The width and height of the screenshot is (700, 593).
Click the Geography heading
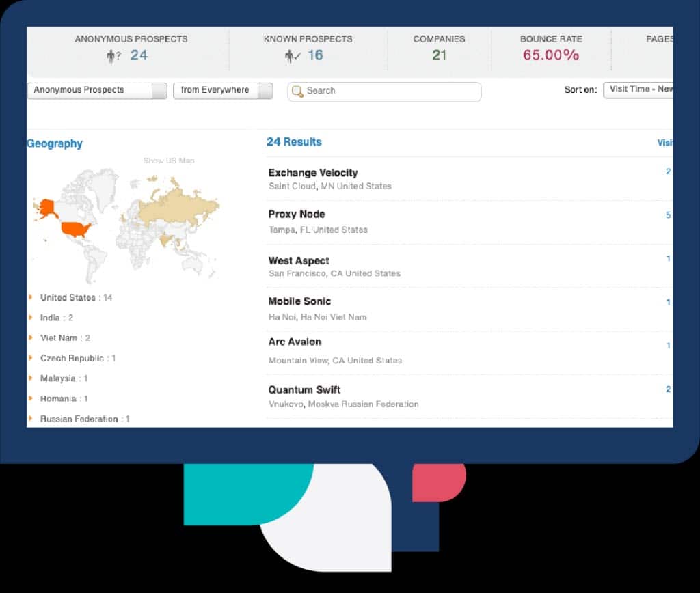pyautogui.click(x=55, y=143)
